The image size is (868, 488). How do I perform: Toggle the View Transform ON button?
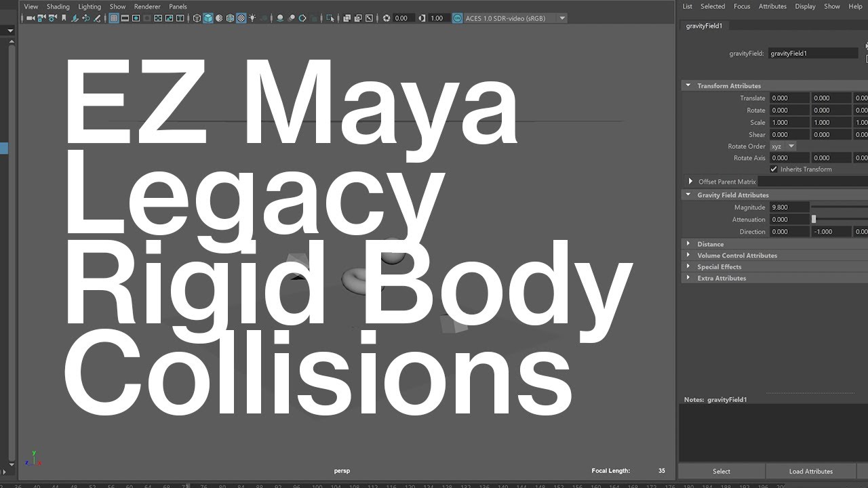[x=457, y=18]
